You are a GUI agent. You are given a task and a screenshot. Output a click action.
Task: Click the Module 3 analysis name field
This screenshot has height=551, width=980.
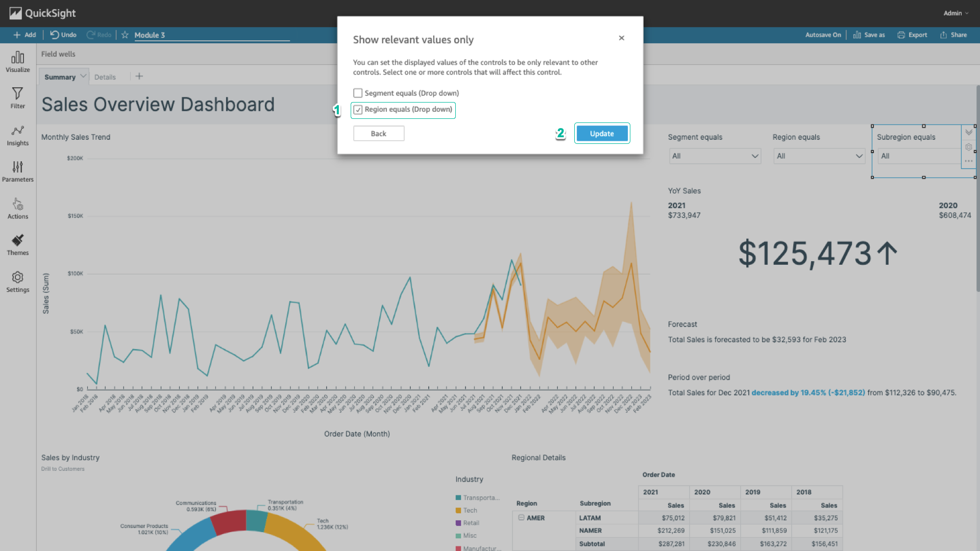[x=212, y=35]
